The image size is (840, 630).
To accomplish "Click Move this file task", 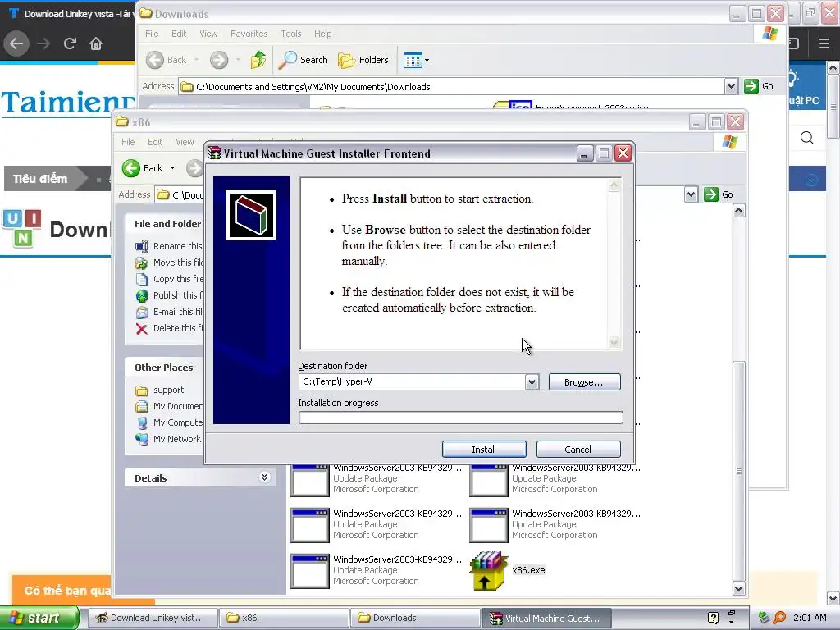I will 169,262.
